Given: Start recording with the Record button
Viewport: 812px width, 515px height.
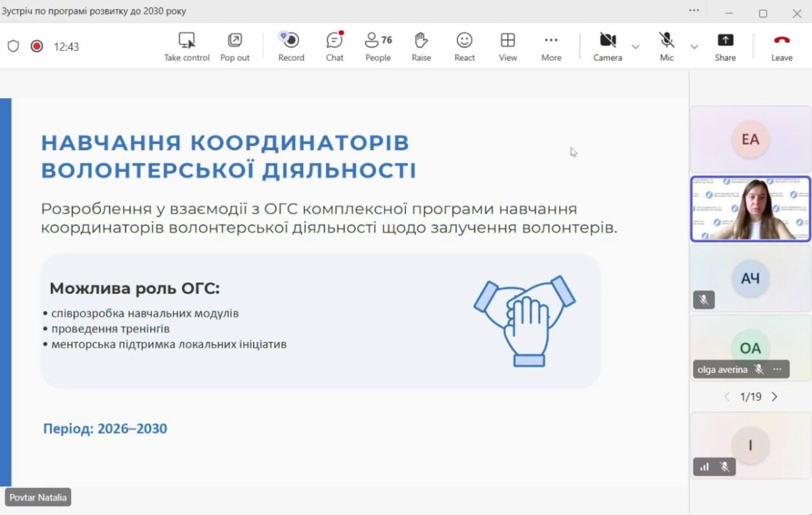Looking at the screenshot, I should point(291,47).
